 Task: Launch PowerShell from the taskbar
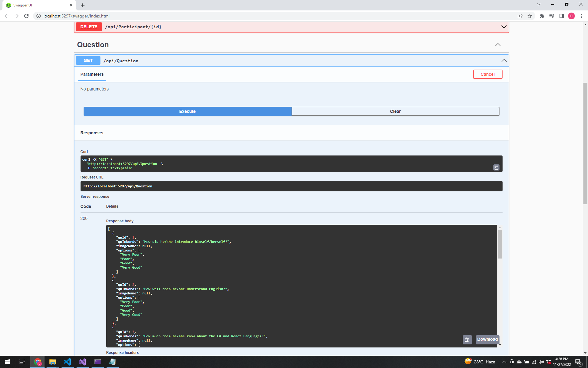(x=98, y=362)
